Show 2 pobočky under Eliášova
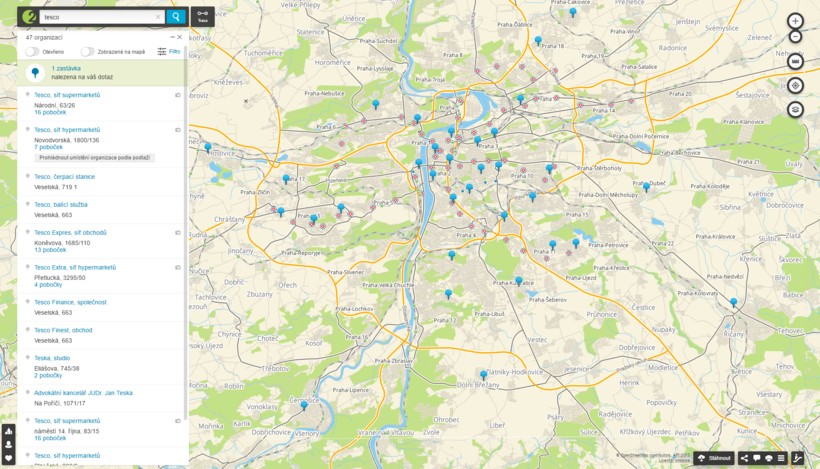 pyautogui.click(x=48, y=375)
